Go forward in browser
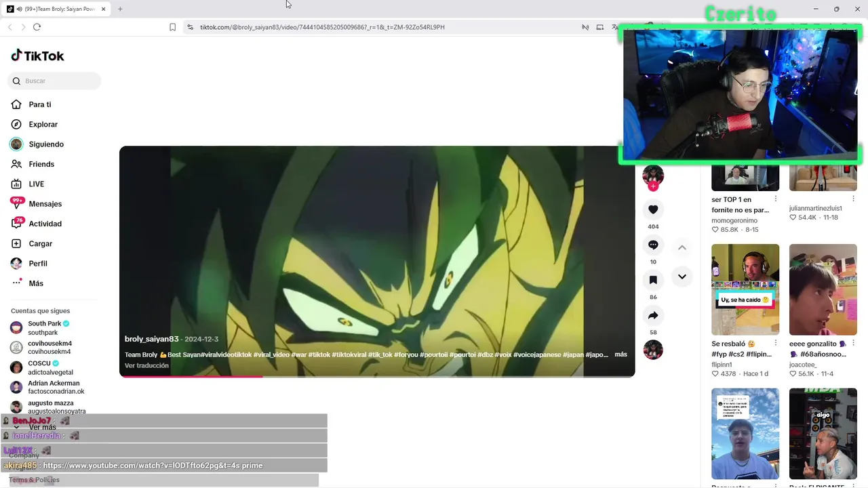 point(23,27)
